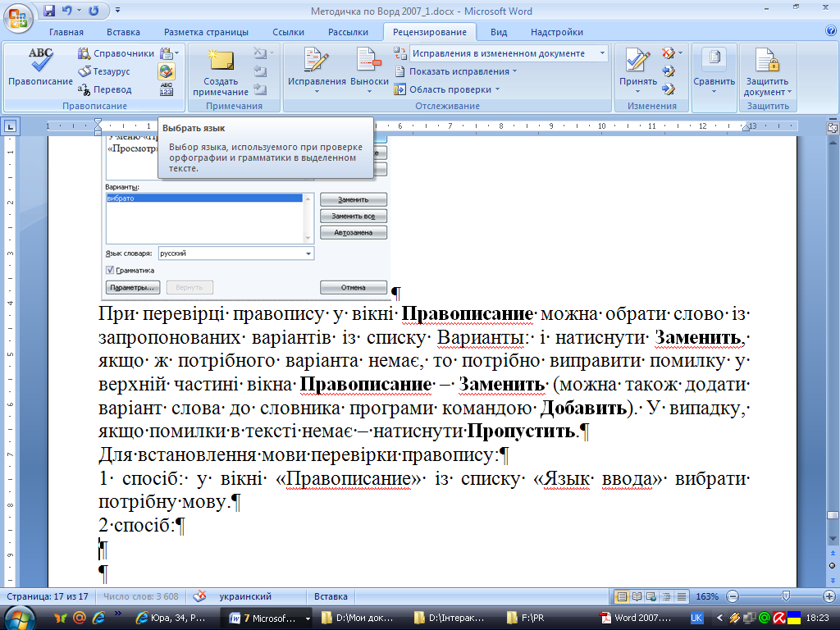
Task: Open zoom dialog via 163%
Action: (706, 596)
